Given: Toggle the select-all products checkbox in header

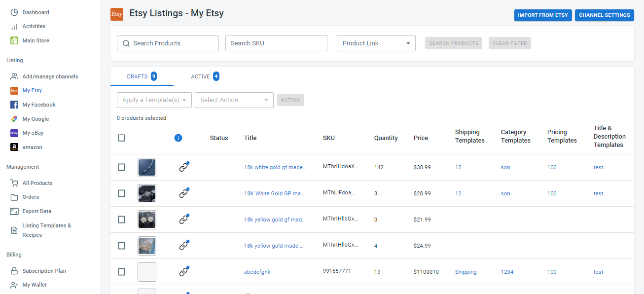Looking at the screenshot, I should click(122, 138).
